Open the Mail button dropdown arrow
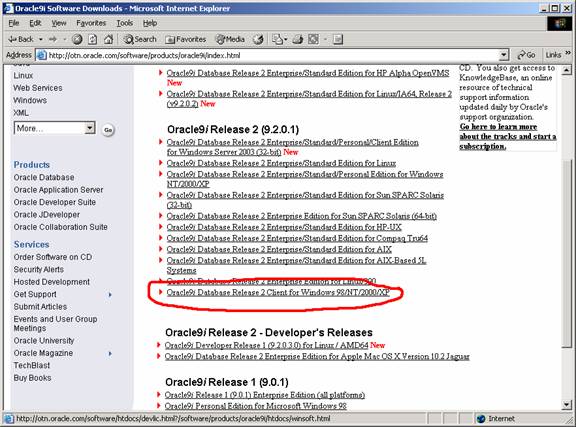Image resolution: width=576 pixels, height=427 pixels. (285, 39)
